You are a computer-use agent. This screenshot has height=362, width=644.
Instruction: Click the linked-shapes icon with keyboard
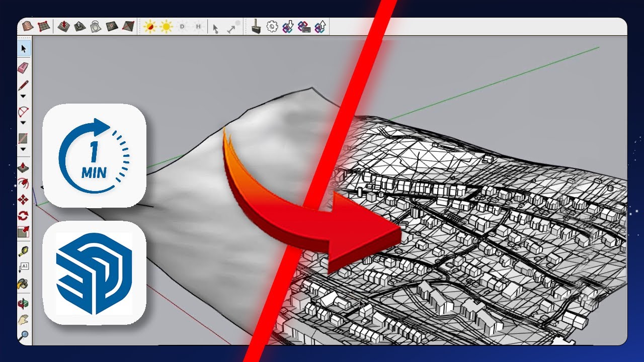click(304, 27)
